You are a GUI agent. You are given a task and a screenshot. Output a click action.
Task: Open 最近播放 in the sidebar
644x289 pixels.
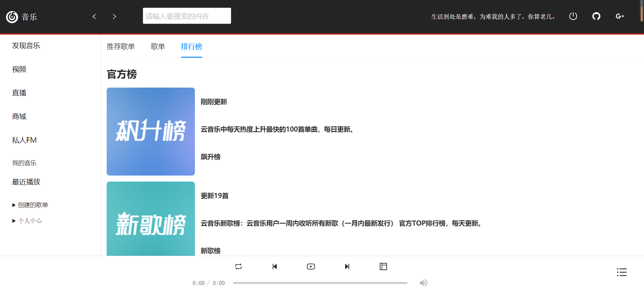pos(26,182)
